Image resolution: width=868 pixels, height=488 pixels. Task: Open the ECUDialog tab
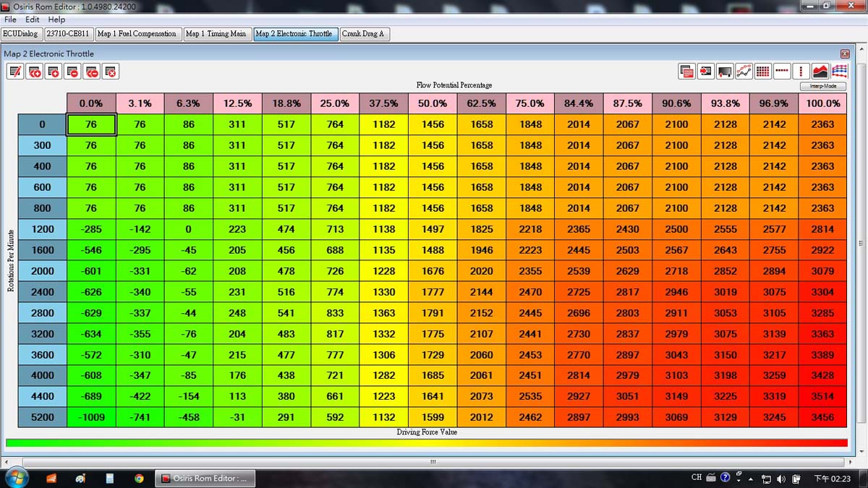click(x=21, y=34)
